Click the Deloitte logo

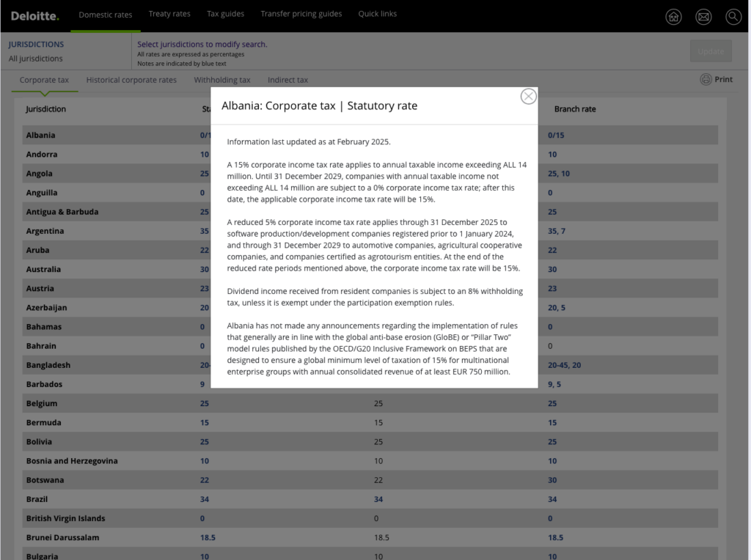[35, 16]
